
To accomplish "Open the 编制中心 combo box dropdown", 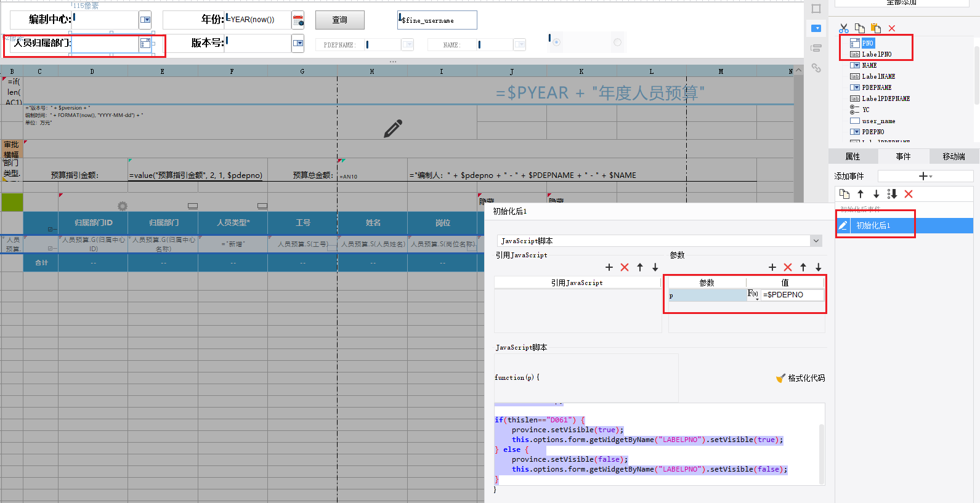I will tap(145, 20).
